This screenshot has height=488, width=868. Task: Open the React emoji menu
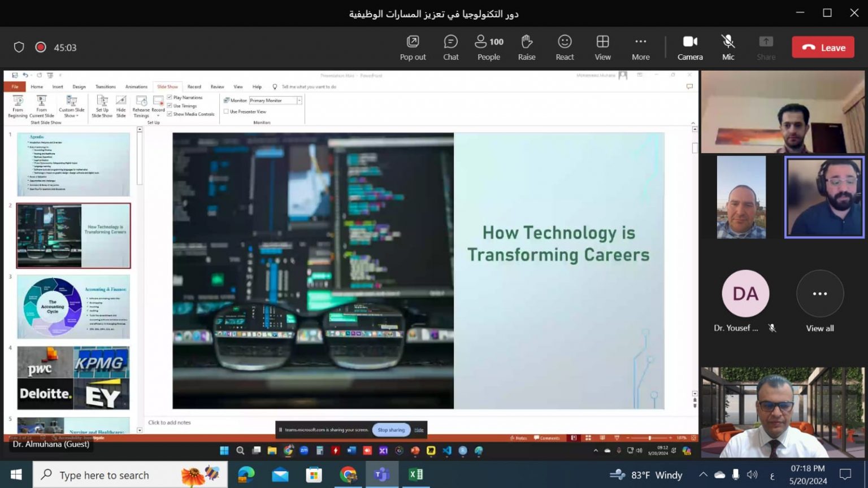click(x=565, y=47)
